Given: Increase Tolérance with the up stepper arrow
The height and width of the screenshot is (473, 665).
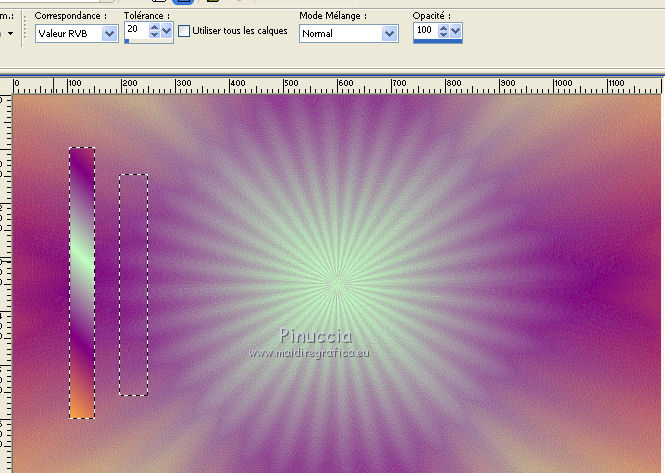Looking at the screenshot, I should (154, 27).
